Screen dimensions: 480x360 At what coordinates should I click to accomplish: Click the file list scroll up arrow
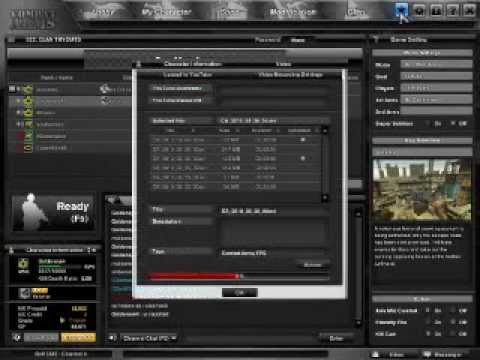[x=325, y=130]
